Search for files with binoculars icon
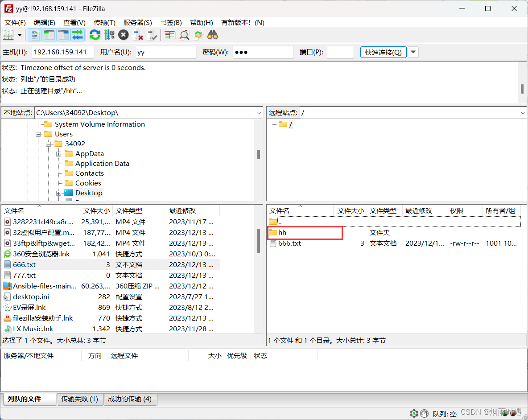Screen dimensions: 528x420 click(213, 35)
